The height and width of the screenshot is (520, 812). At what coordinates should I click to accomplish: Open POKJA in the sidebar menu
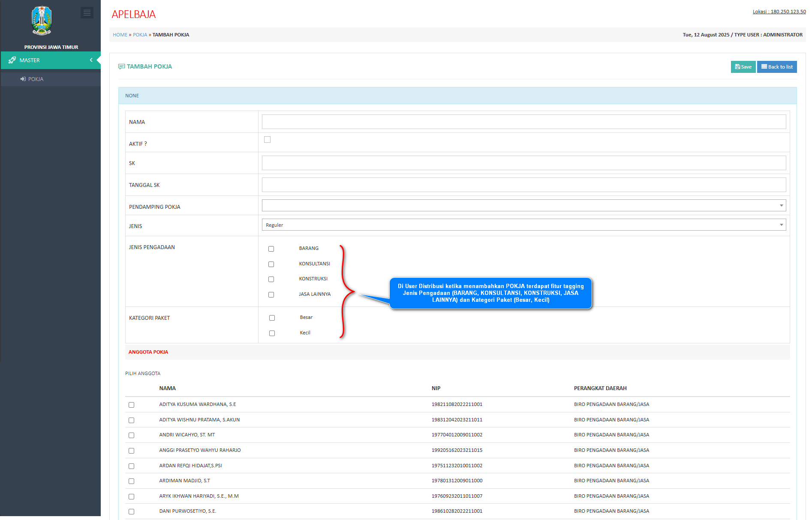click(x=36, y=79)
